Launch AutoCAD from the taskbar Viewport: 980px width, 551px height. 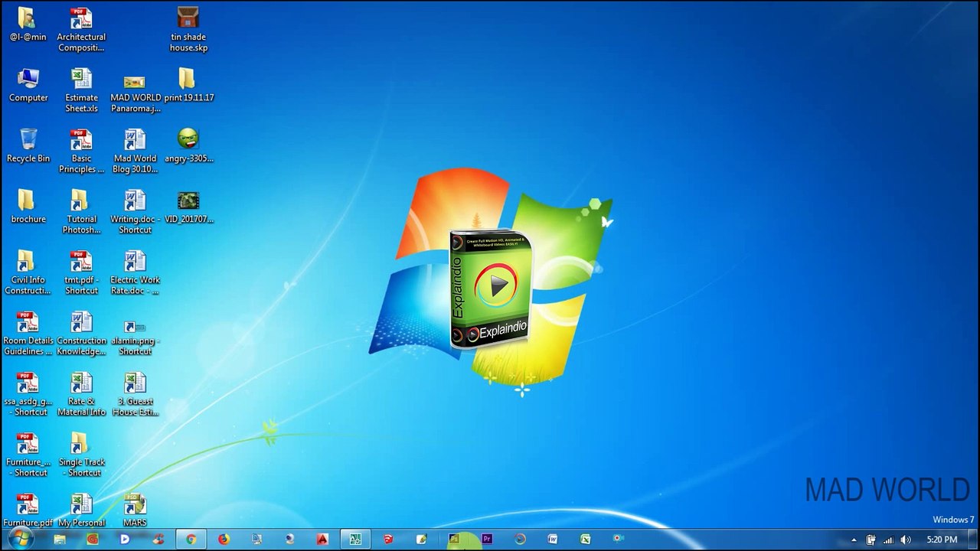322,539
